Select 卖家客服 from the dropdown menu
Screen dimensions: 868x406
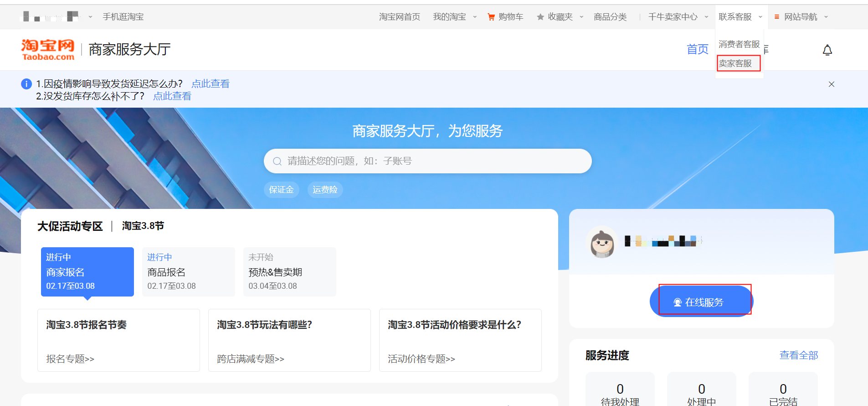tap(735, 63)
